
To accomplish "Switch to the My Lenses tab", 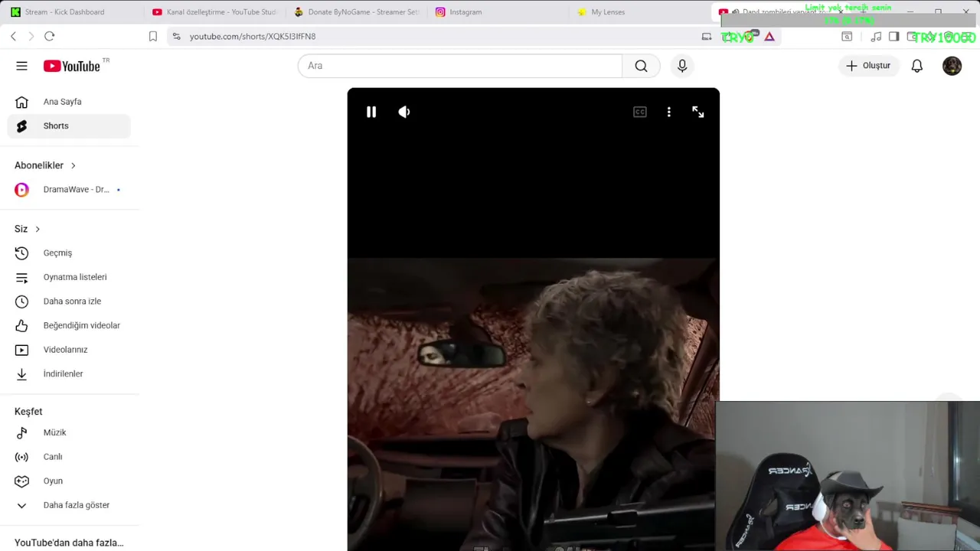I will (640, 11).
